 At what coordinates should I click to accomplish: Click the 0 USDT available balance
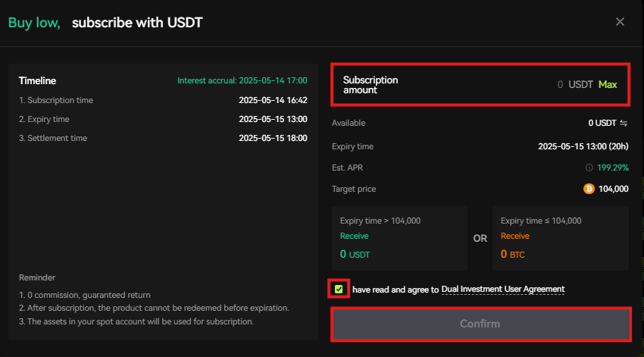tap(602, 124)
